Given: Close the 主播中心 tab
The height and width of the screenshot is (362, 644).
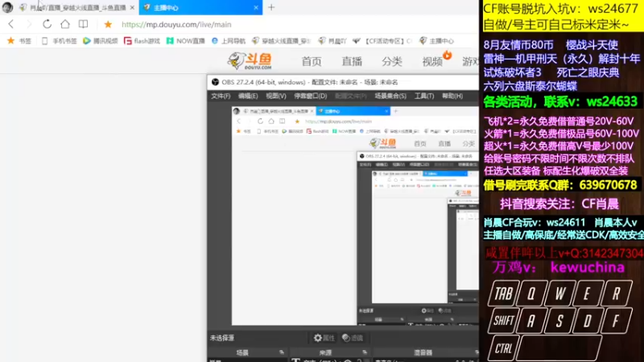Looking at the screenshot, I should coord(256,7).
